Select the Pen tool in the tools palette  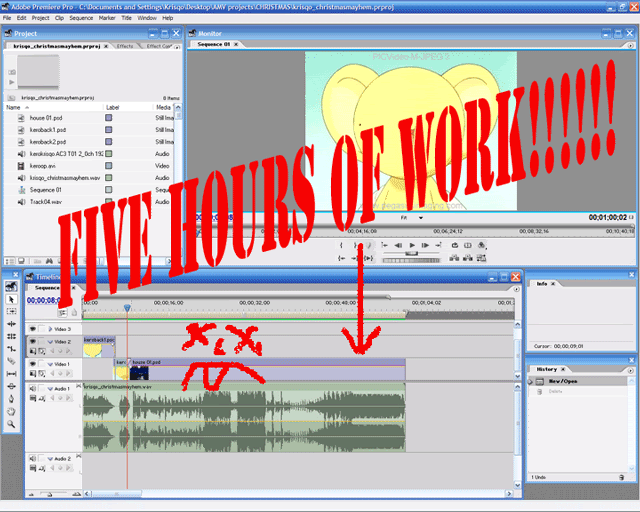(x=11, y=398)
